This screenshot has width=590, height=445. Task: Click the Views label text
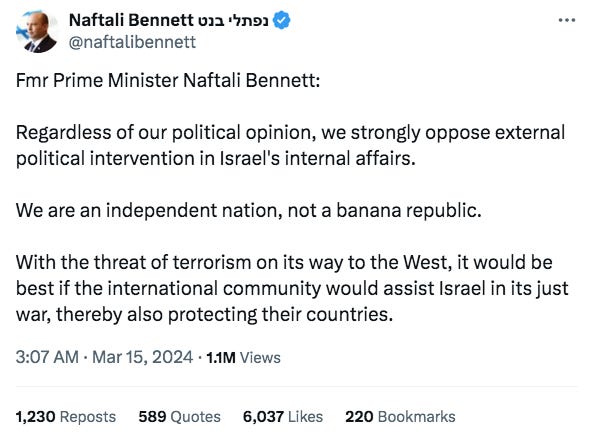(260, 357)
